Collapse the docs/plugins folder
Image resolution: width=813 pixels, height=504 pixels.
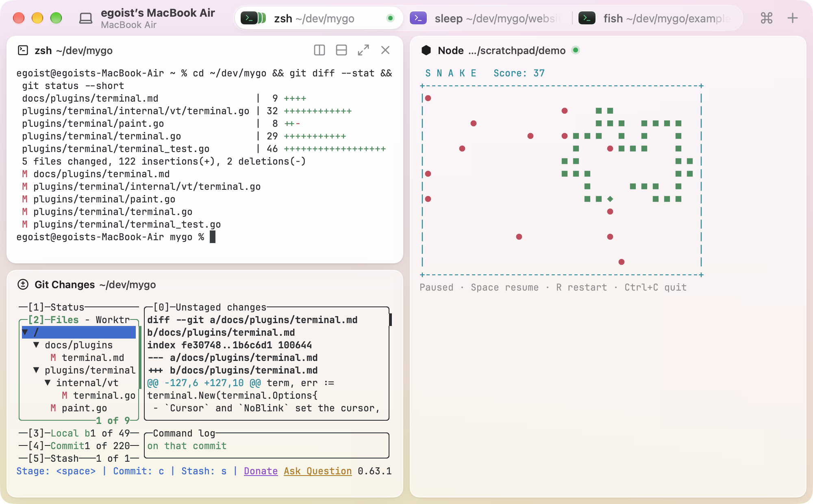tap(37, 345)
